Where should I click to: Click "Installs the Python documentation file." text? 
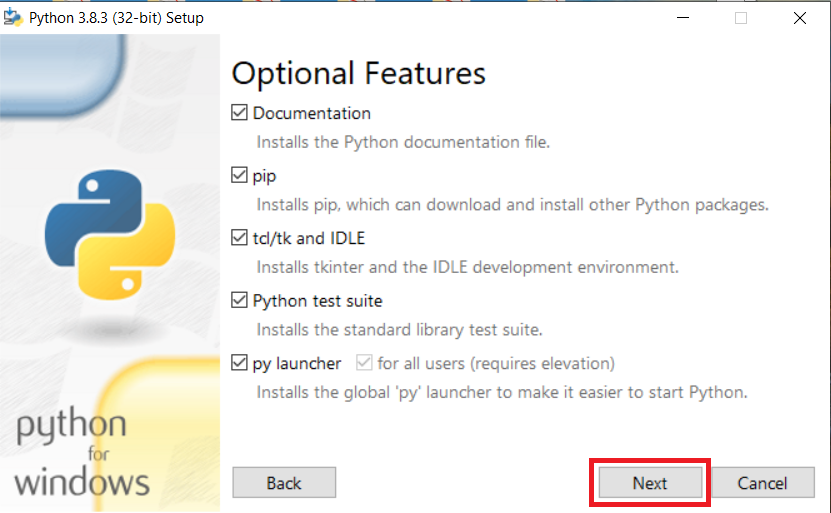[403, 142]
